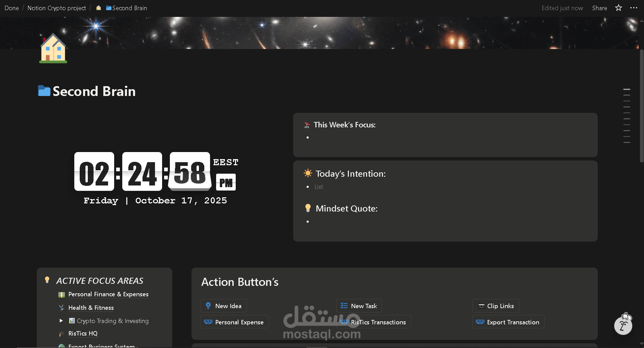Image resolution: width=644 pixels, height=348 pixels.
Task: Click the fitness icon beside Health & Fitness
Action: click(x=61, y=308)
